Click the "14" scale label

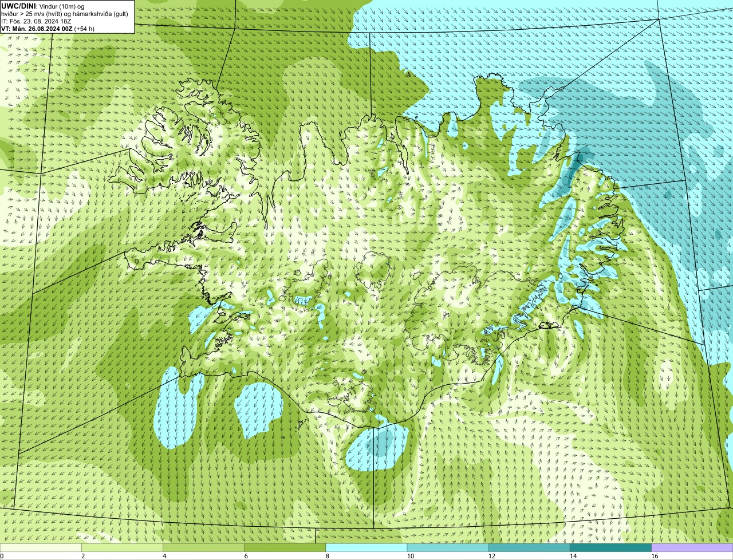[x=573, y=556]
